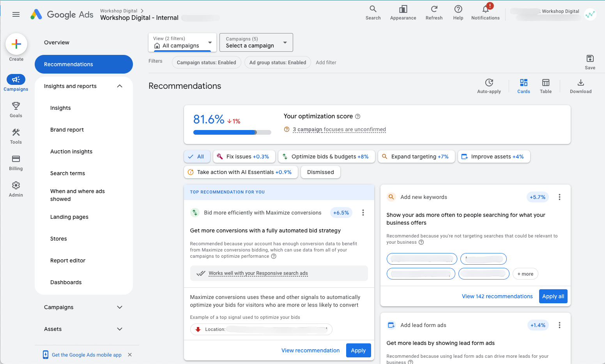This screenshot has height=364, width=605.
Task: Switch to Table view
Action: coord(546,86)
